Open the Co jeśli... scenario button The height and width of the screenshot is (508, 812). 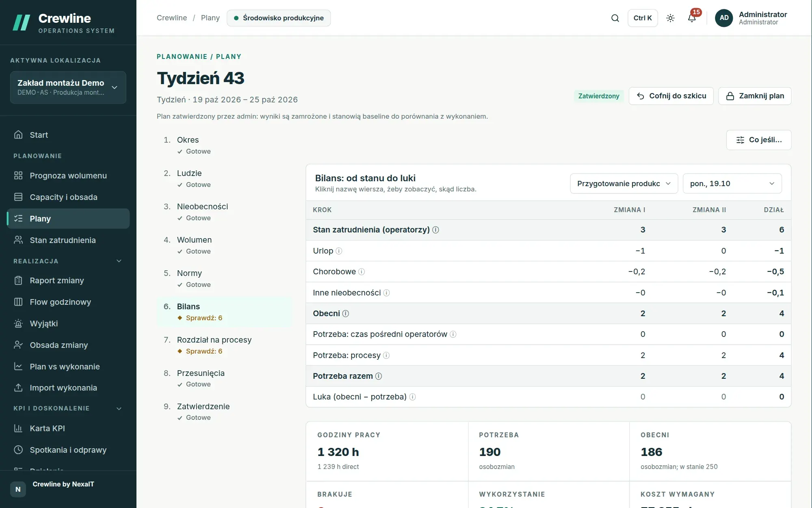pos(758,140)
